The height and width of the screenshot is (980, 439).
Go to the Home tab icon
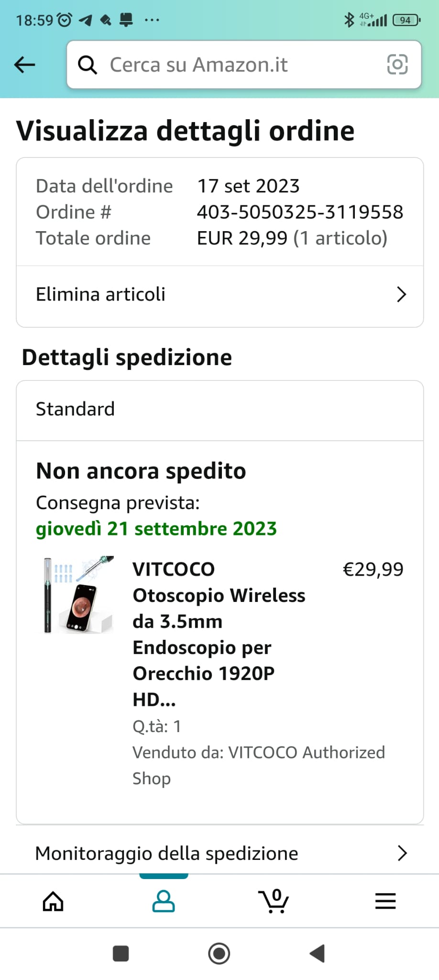point(53,902)
